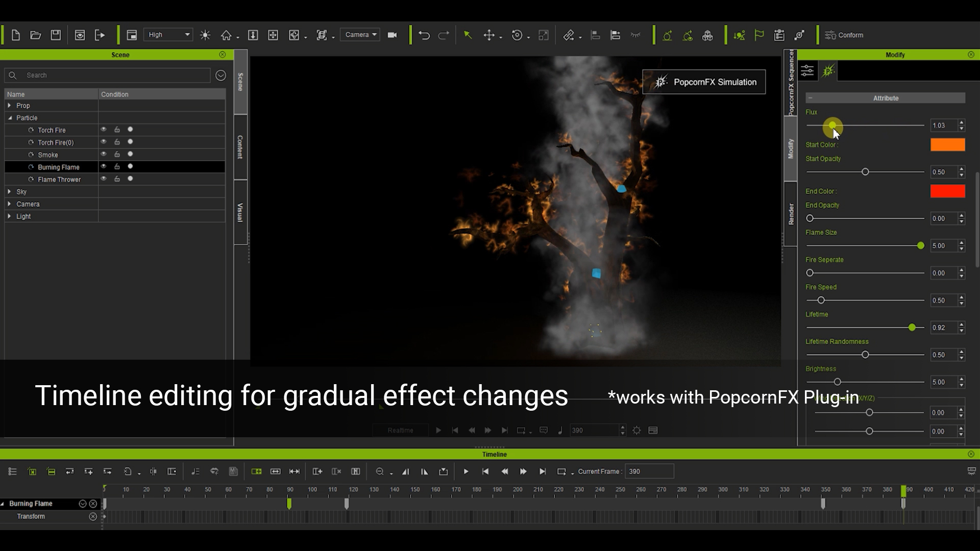This screenshot has width=980, height=551.
Task: Open the Start Color orange swatch
Action: coord(948,145)
